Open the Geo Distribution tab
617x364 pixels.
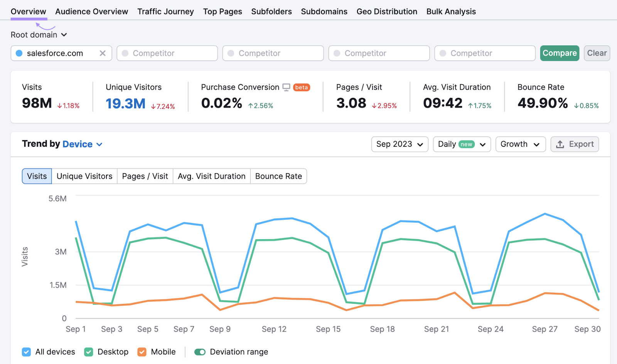pyautogui.click(x=387, y=11)
